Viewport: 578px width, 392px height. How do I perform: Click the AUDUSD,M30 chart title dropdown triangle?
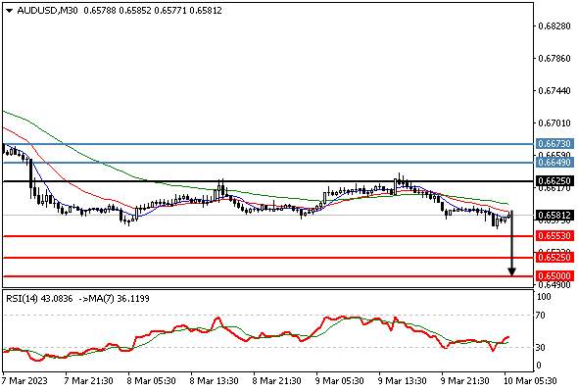point(9,11)
